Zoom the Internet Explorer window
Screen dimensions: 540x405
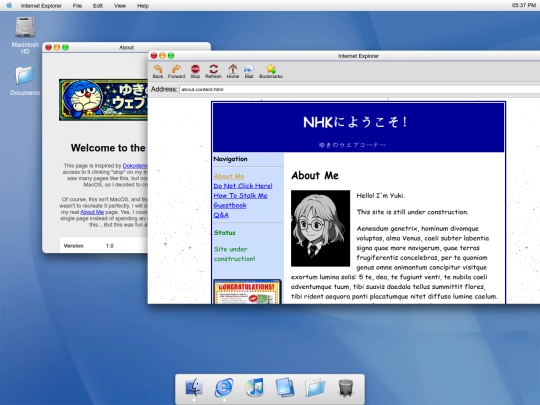pyautogui.click(x=170, y=55)
